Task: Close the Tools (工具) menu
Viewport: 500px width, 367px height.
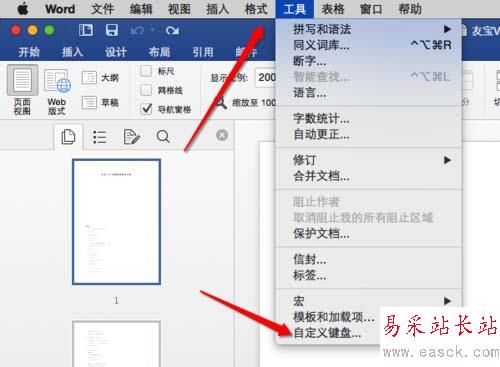Action: [295, 9]
